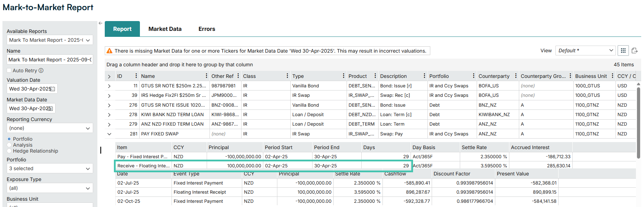Open the column chooser grid icon
Viewport: 644px width, 207px height.
[623, 51]
